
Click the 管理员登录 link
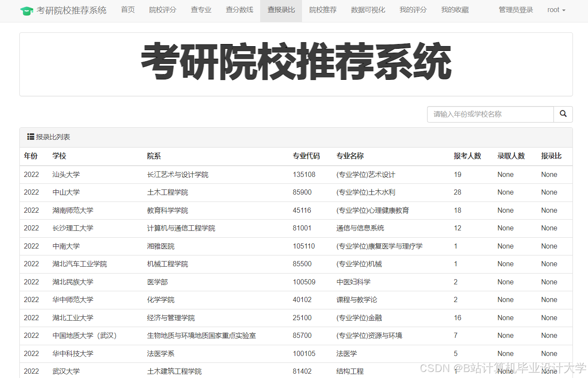pyautogui.click(x=516, y=10)
